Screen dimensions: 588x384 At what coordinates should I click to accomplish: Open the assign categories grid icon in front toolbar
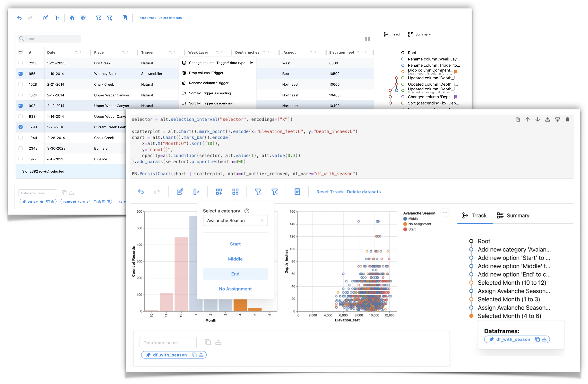(235, 192)
